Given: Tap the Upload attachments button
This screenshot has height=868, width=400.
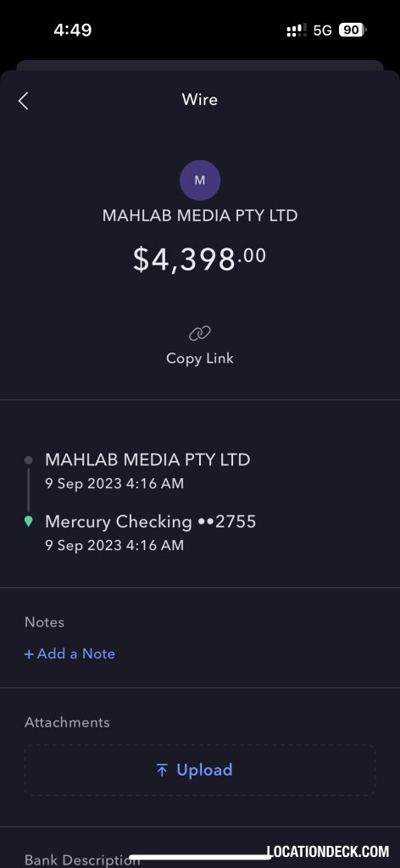Looking at the screenshot, I should (x=200, y=770).
